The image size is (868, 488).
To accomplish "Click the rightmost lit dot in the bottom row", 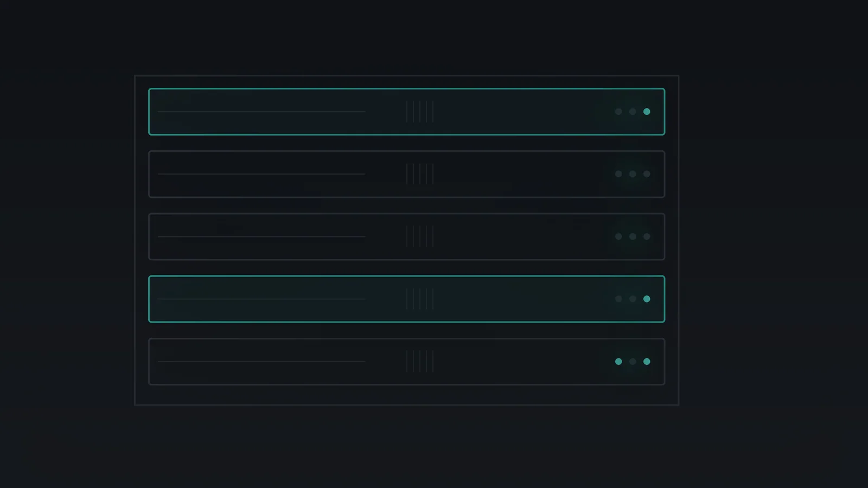I will click(647, 362).
